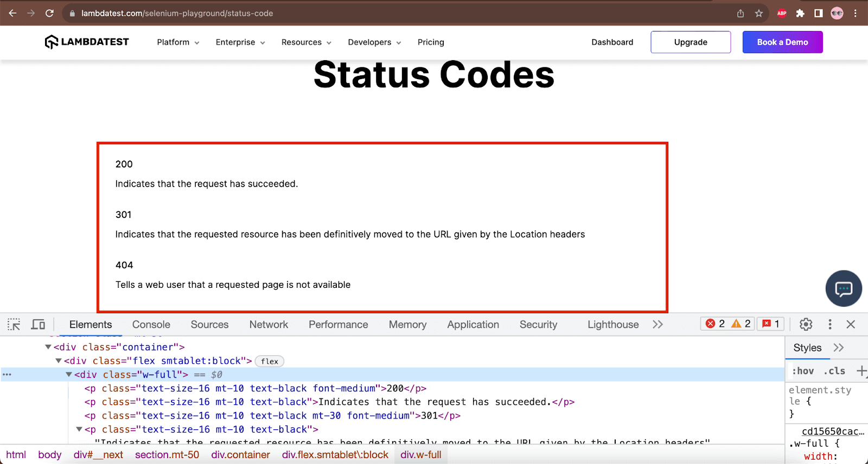This screenshot has width=868, height=464.
Task: Click the Book a Demo button
Action: [782, 42]
